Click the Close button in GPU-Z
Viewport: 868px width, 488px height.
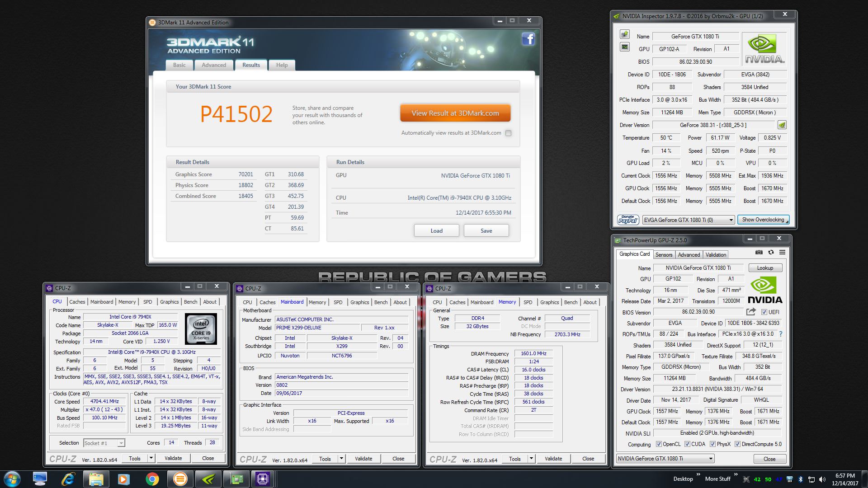769,459
